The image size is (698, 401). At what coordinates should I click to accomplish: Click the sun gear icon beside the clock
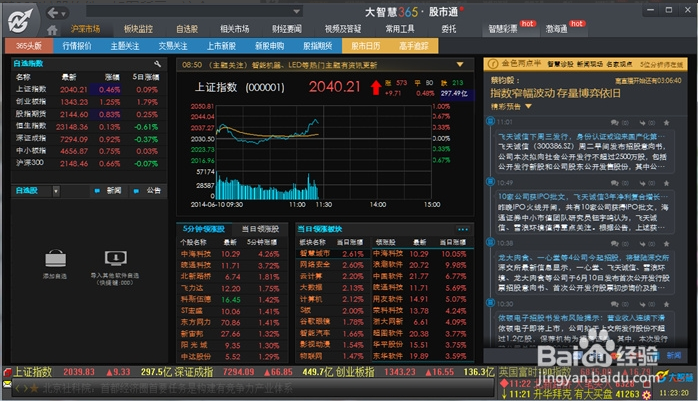click(x=646, y=394)
